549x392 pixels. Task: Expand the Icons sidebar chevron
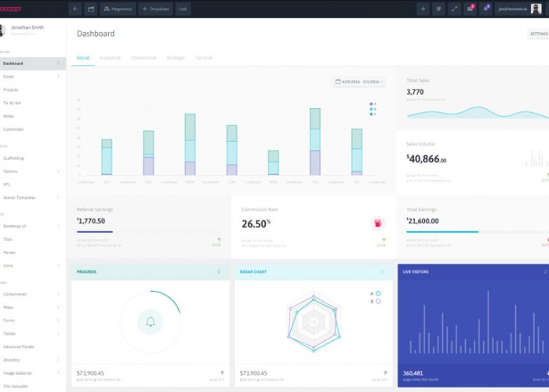coord(58,266)
